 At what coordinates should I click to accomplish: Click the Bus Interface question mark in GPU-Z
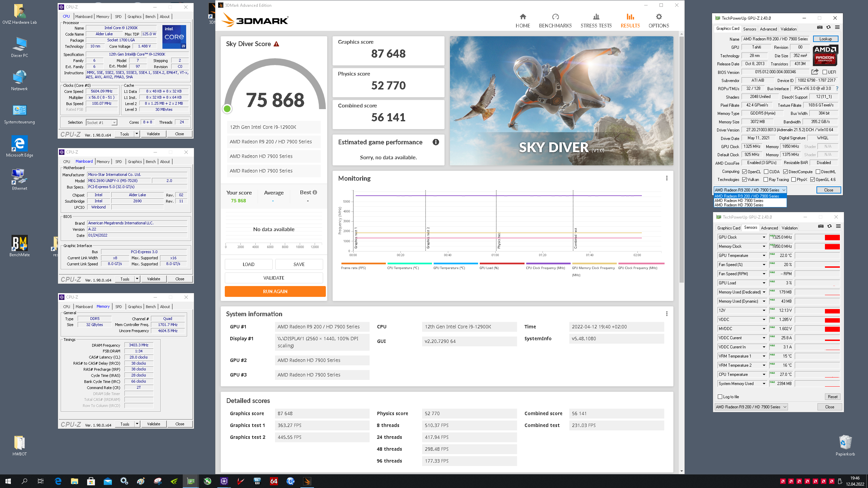click(837, 88)
